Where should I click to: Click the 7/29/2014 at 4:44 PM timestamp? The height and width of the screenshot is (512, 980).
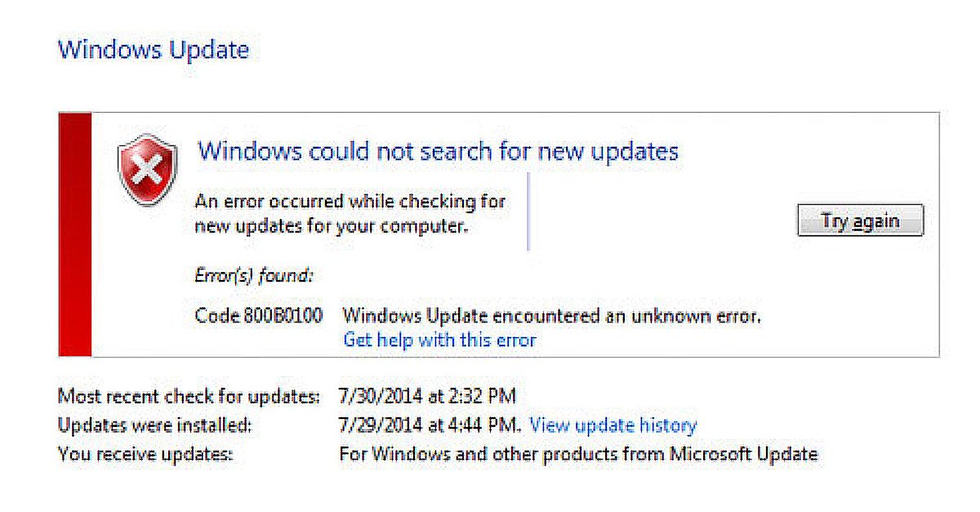pos(429,425)
